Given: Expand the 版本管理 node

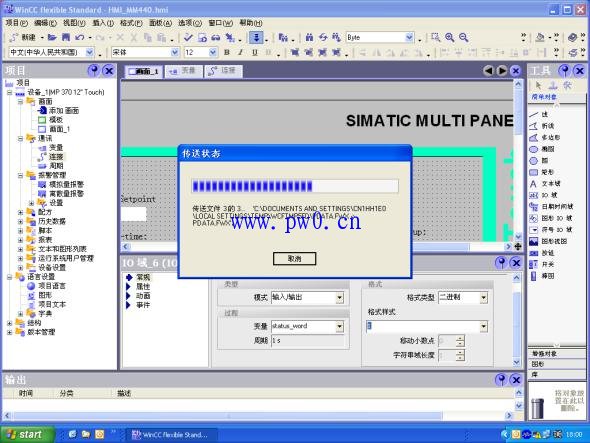Looking at the screenshot, I should pyautogui.click(x=9, y=332).
